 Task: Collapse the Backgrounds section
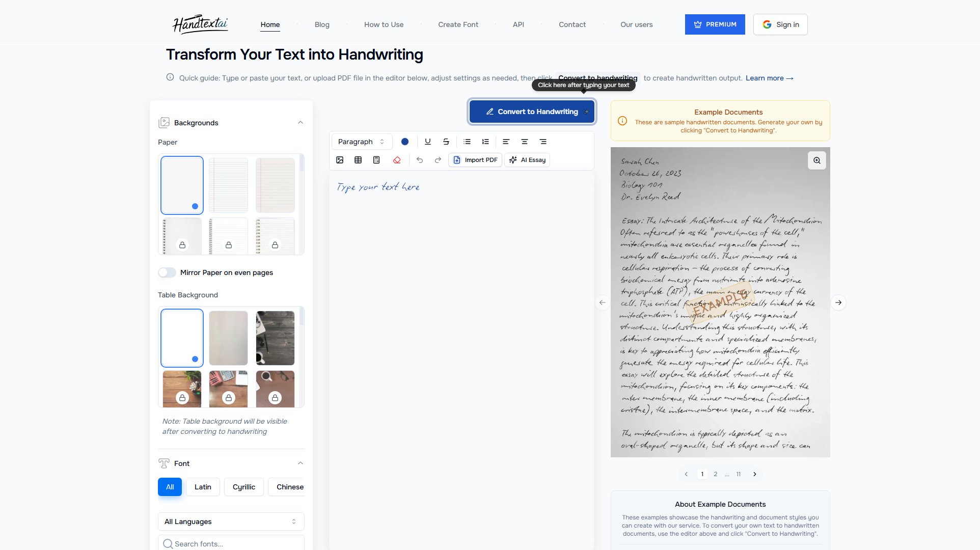point(300,122)
